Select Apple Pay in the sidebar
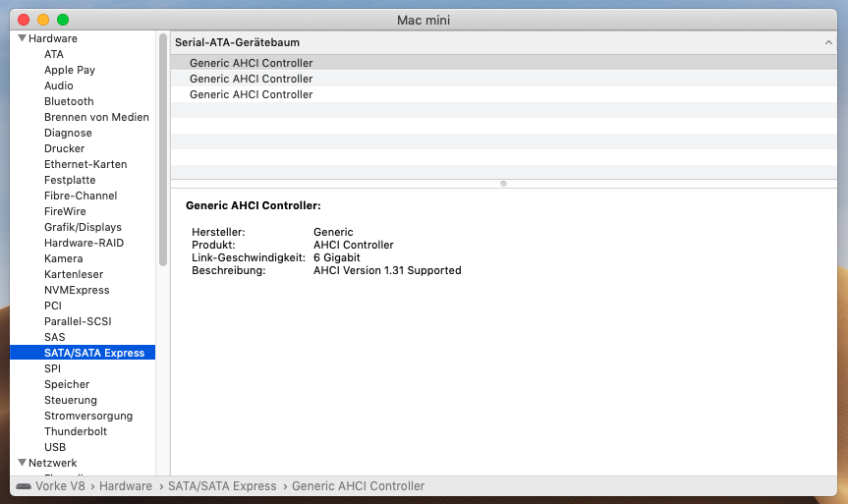This screenshot has height=504, width=848. tap(70, 70)
